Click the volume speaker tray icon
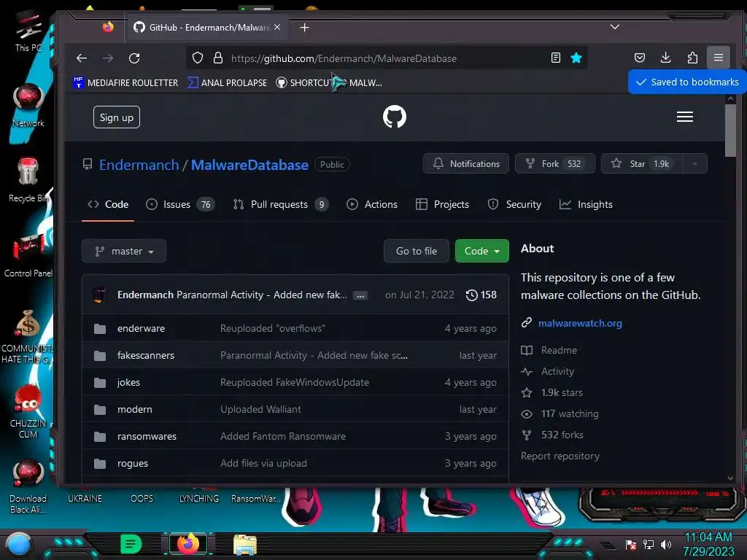Image resolution: width=747 pixels, height=560 pixels. tap(665, 544)
